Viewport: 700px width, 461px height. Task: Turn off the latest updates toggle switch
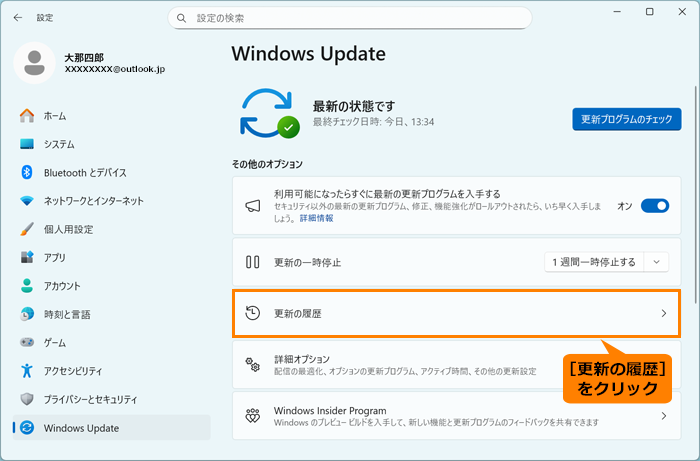655,206
